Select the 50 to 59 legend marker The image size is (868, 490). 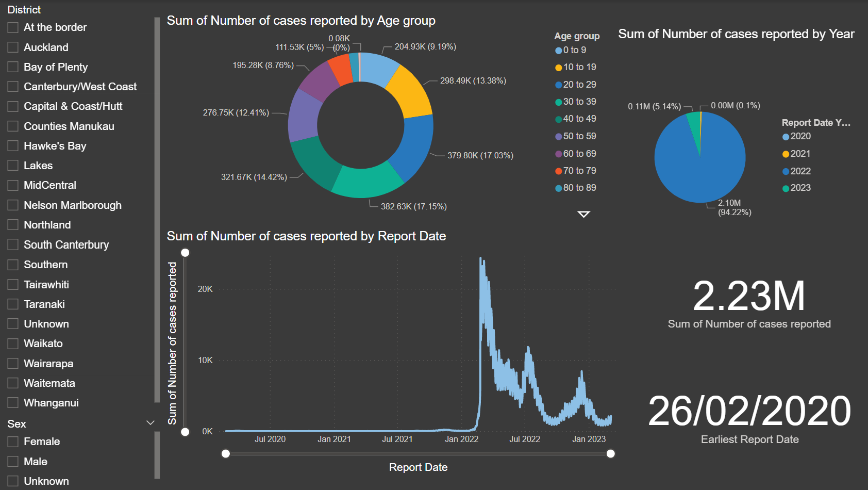click(x=558, y=137)
